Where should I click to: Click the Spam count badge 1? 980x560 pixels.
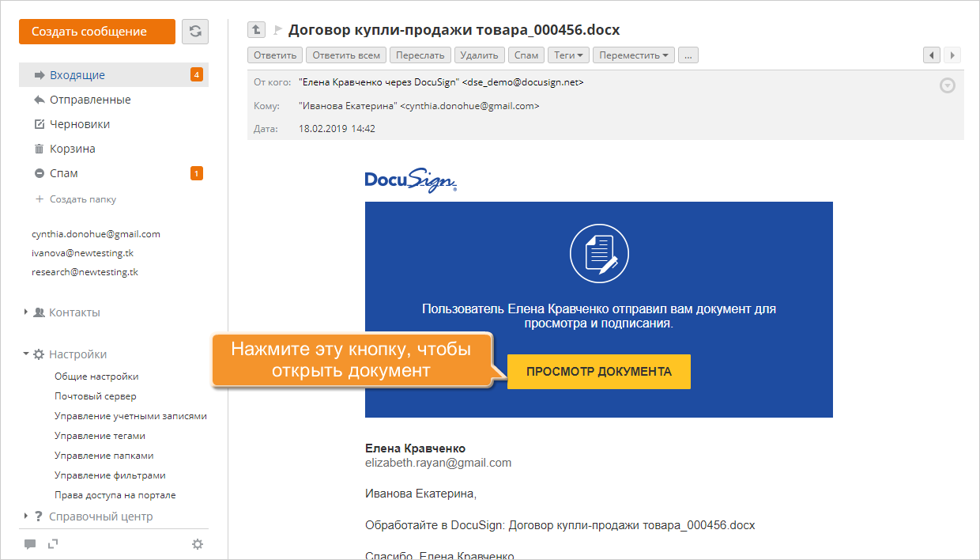(197, 173)
